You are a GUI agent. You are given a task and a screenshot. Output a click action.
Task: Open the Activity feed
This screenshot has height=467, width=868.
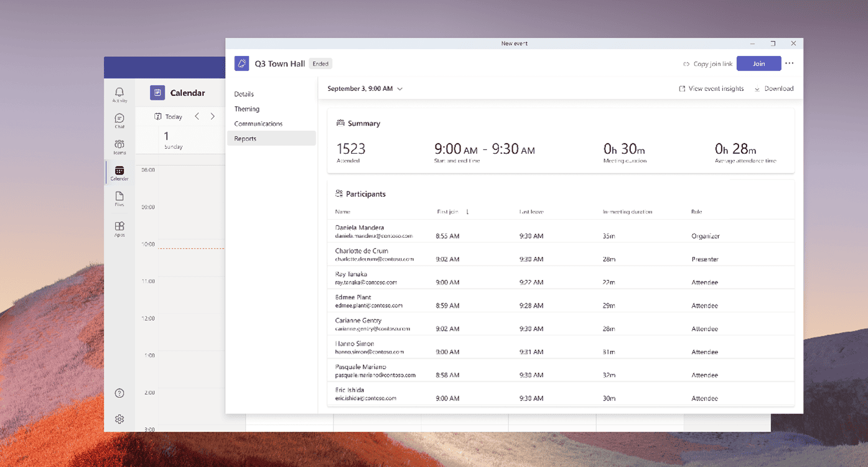click(119, 93)
